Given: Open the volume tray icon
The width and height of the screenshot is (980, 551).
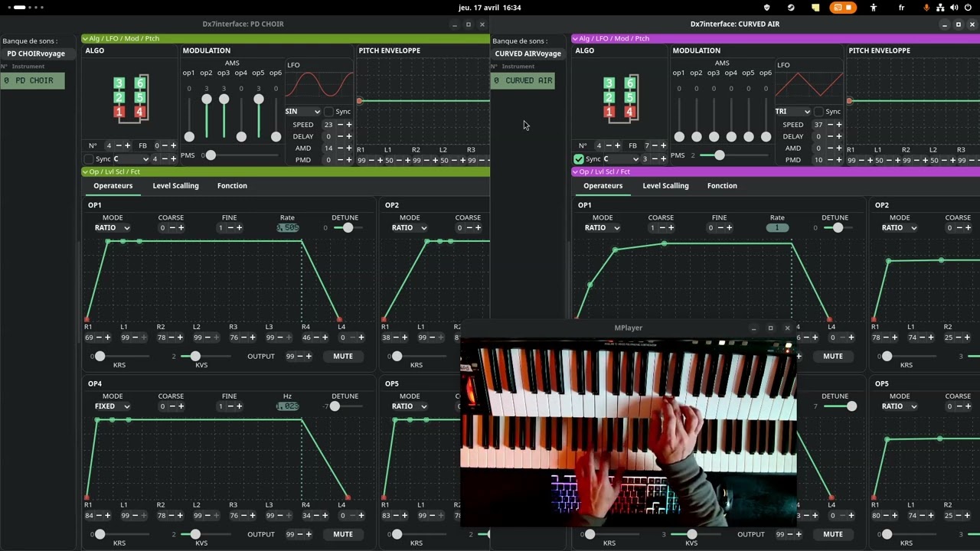Looking at the screenshot, I should click(x=954, y=8).
